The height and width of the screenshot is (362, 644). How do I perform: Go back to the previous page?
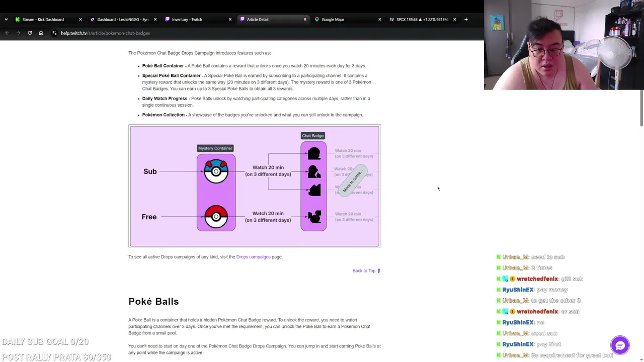[x=7, y=33]
